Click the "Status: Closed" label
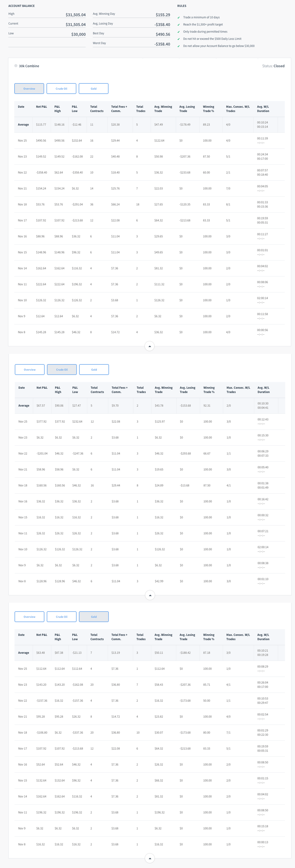Viewport: 295px width, 868px height. tap(273, 66)
